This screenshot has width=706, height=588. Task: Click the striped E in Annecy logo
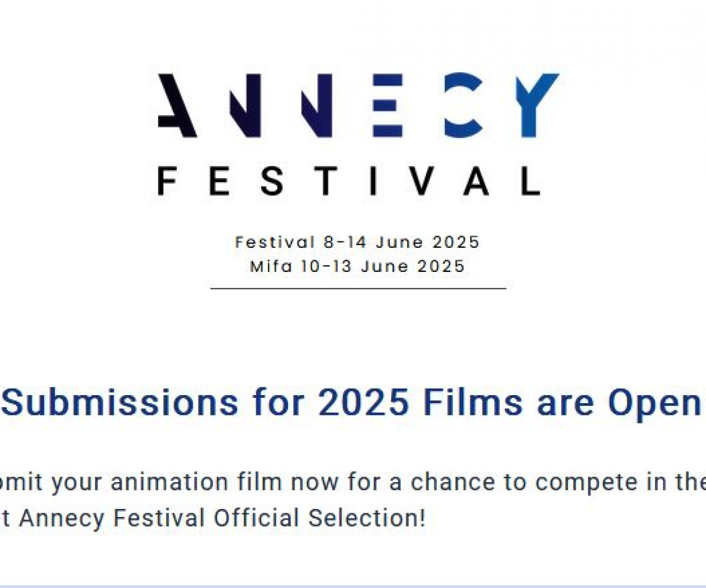388,105
